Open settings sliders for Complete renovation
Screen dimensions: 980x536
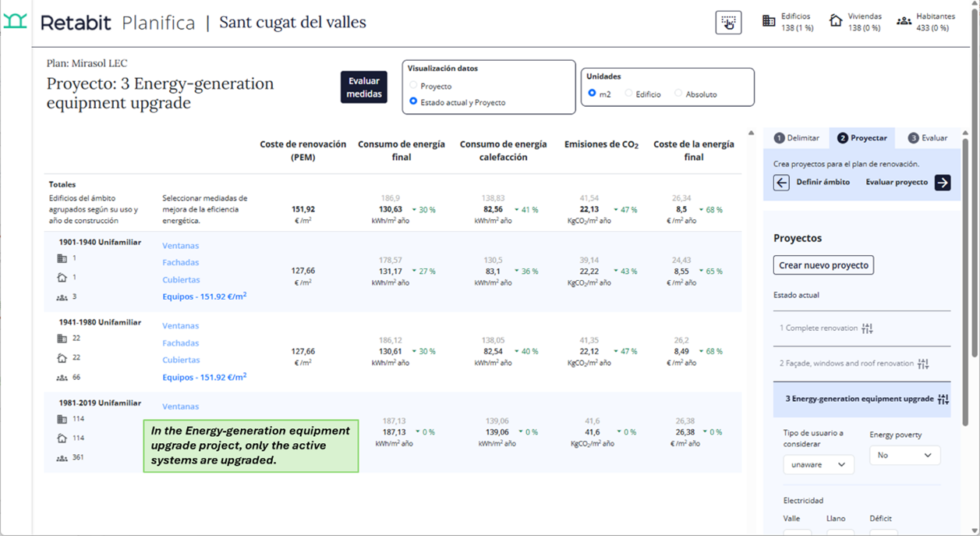(867, 328)
